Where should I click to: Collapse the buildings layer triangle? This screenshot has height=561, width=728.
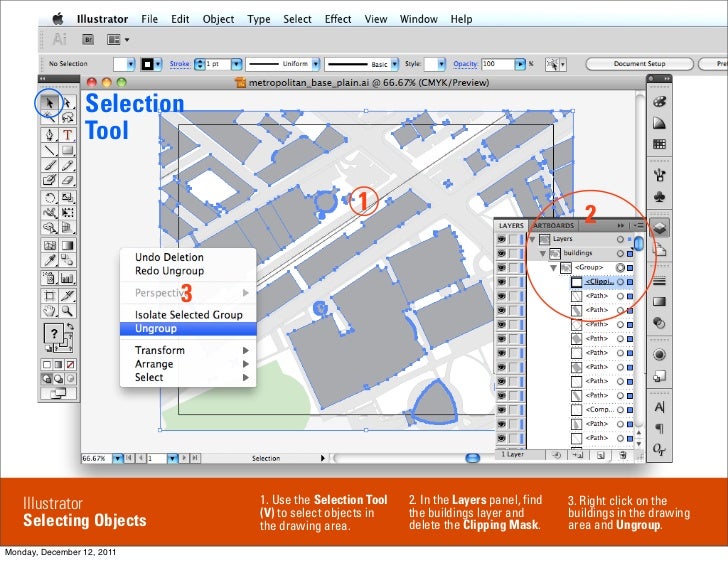tap(542, 254)
